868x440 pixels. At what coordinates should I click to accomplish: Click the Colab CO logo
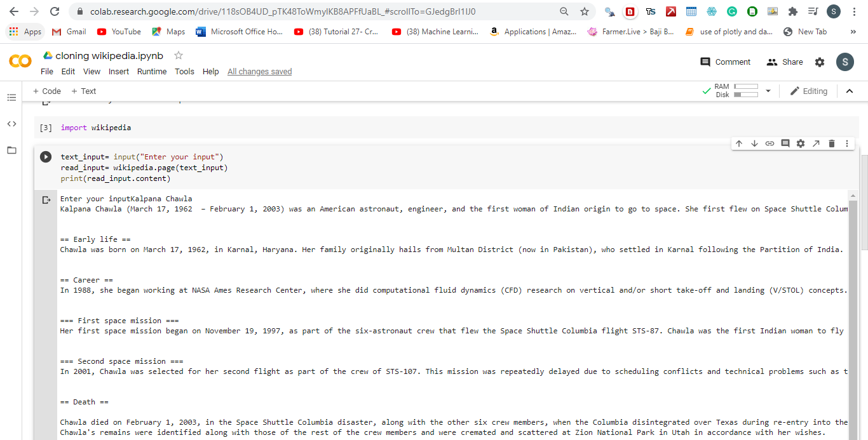20,62
